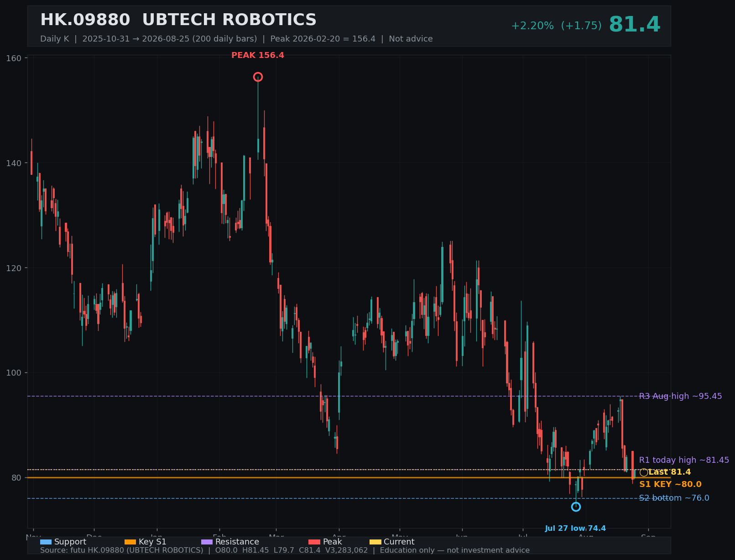Click the "Source: futu HK.09880 (UBTECH ROBOTICS)" footer text
This screenshot has height=560, width=735.
point(122,550)
